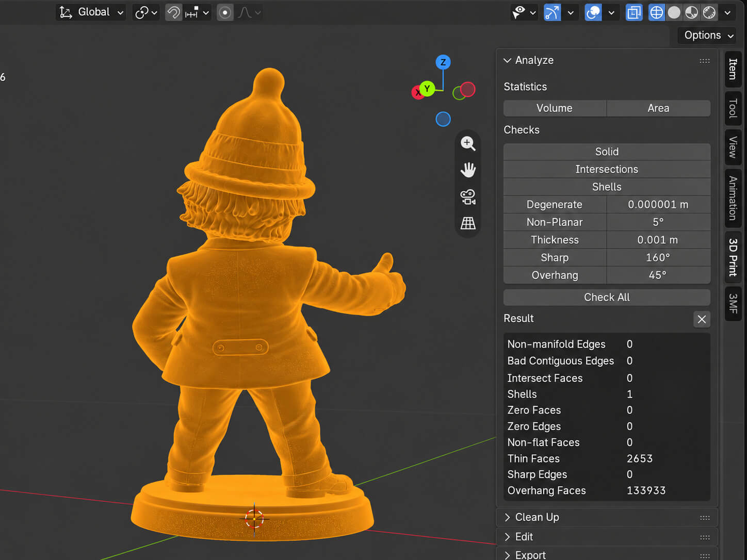747x560 pixels.
Task: Switch perspective/orthographic grid icon
Action: tap(468, 223)
